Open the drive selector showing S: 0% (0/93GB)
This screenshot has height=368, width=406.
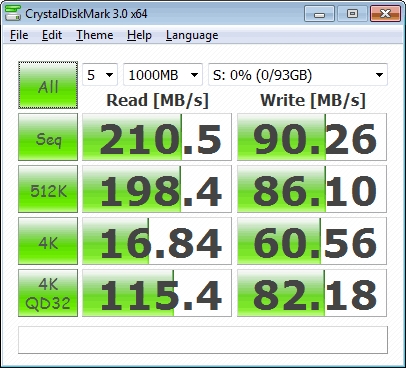tap(298, 75)
